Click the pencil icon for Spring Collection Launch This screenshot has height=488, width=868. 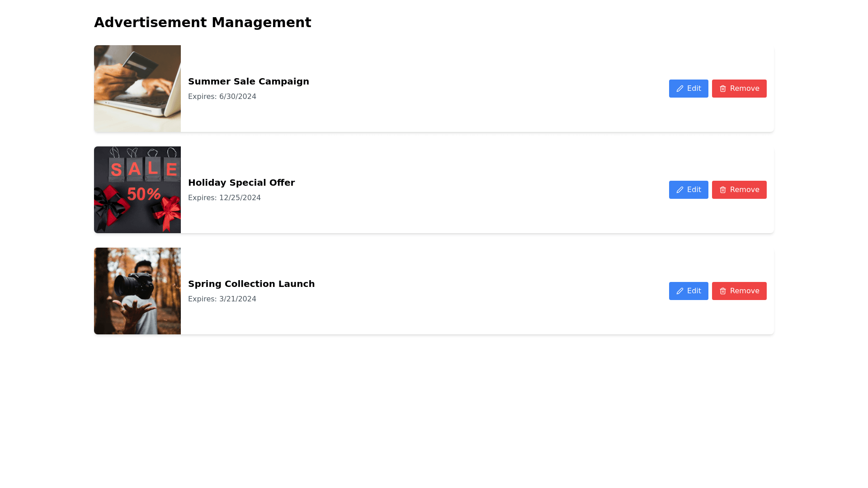[x=679, y=291]
